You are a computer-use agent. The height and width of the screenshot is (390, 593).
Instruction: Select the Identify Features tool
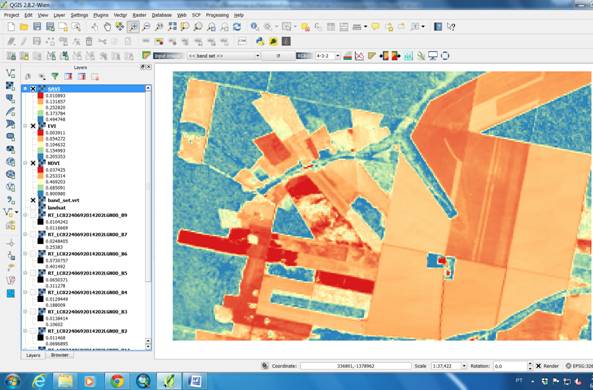click(255, 27)
